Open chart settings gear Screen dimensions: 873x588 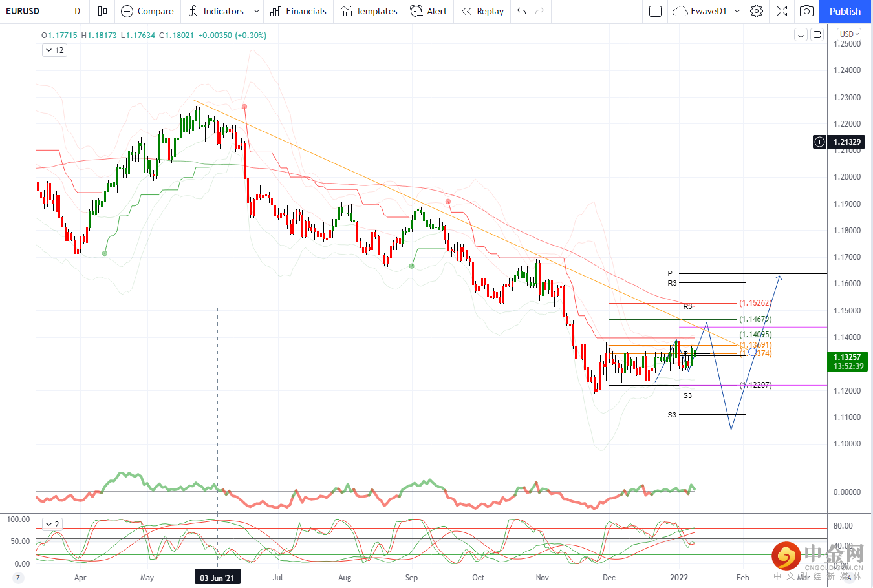coord(757,11)
